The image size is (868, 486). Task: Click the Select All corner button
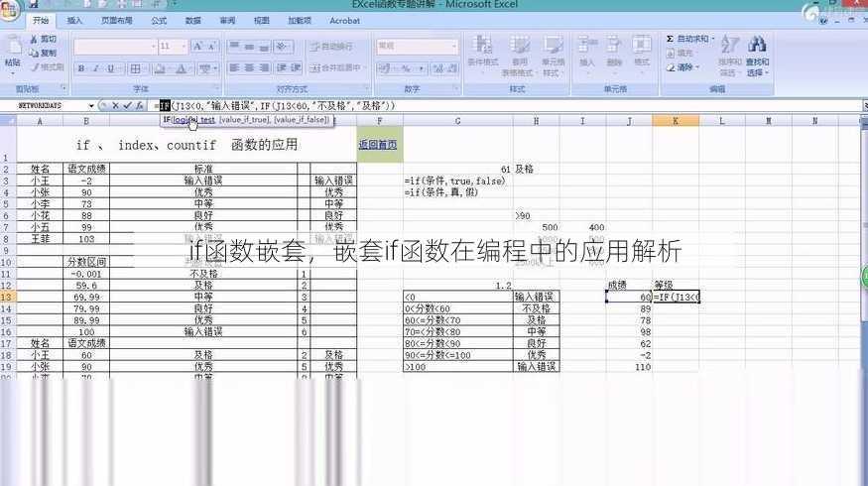tap(8, 121)
